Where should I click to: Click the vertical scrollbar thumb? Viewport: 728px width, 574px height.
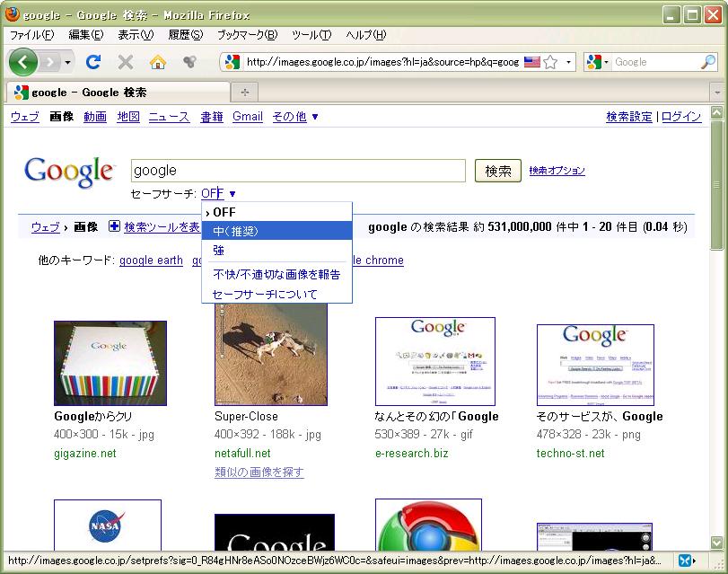717,184
